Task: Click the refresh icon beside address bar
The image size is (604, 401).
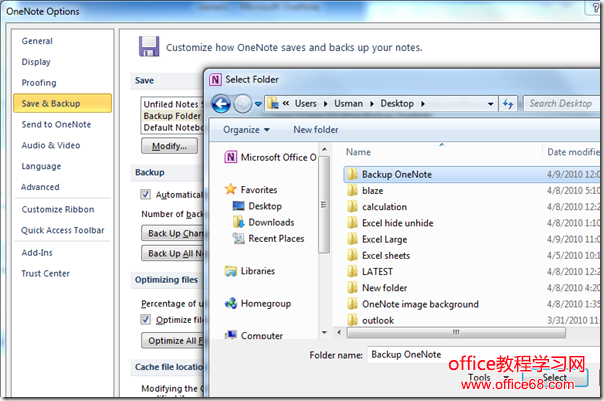Action: click(508, 103)
